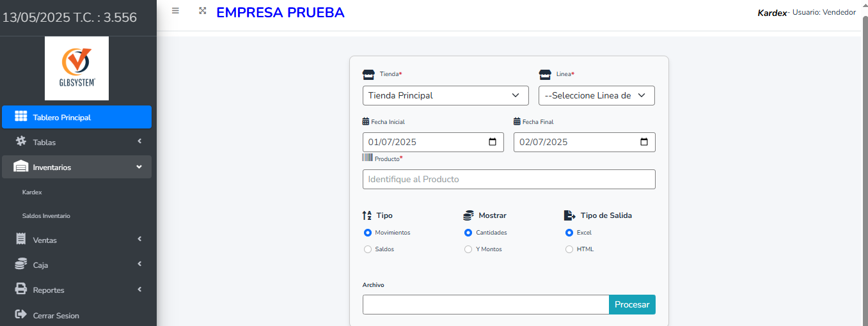Select the Movimientos radio option
This screenshot has width=868, height=326.
[x=368, y=233]
